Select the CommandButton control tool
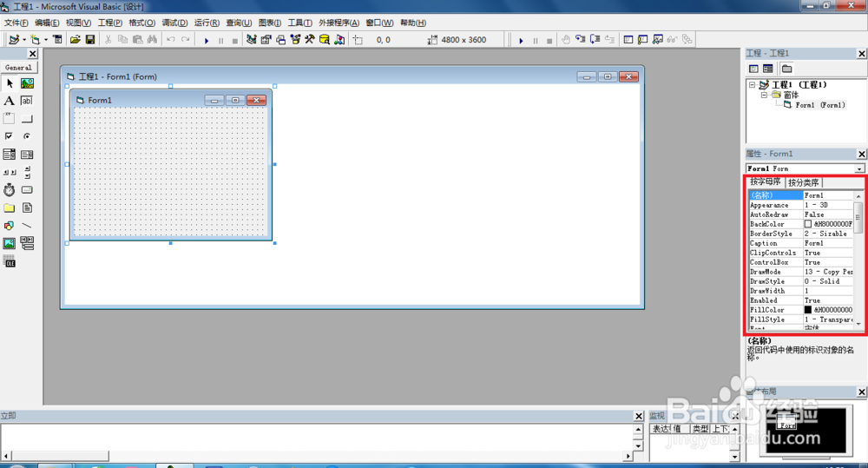 point(27,119)
